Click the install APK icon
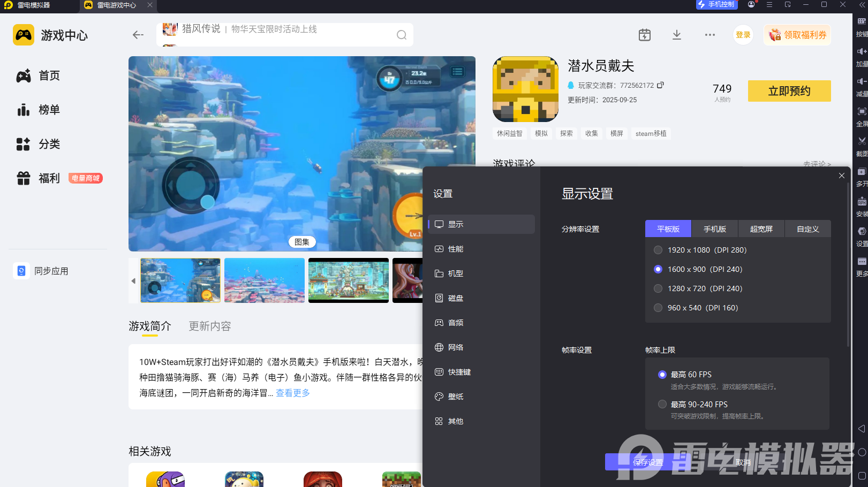The width and height of the screenshot is (868, 487). [861, 202]
